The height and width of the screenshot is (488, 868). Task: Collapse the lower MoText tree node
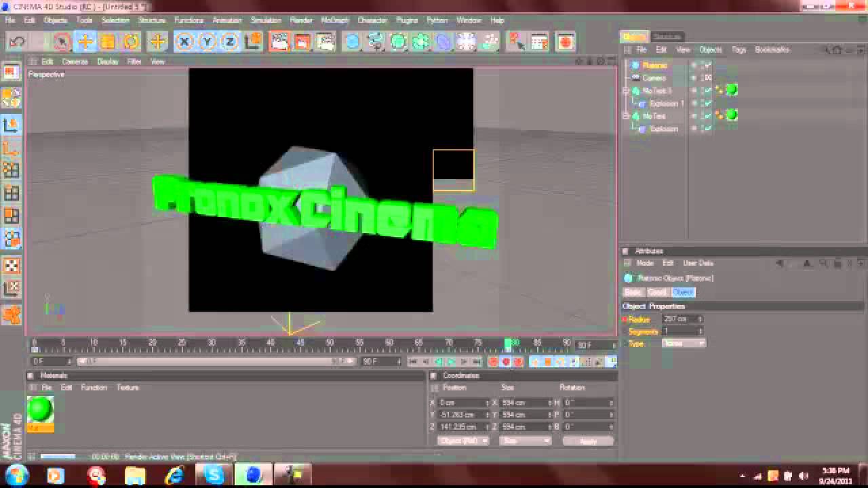point(627,117)
